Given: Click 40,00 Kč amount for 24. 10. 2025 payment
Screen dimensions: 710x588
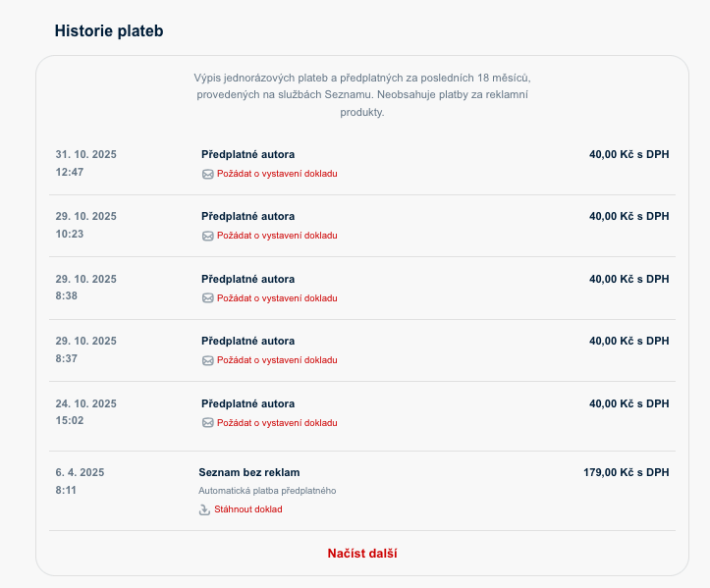Looking at the screenshot, I should point(628,403).
